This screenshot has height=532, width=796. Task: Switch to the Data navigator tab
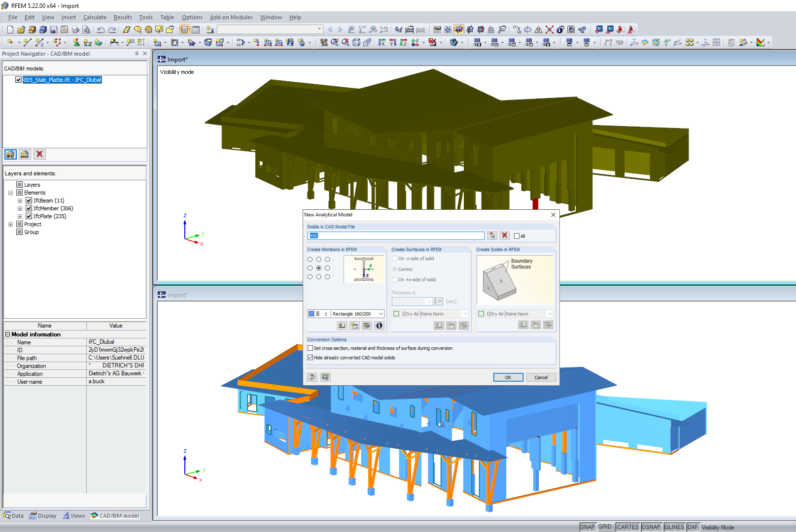point(13,516)
